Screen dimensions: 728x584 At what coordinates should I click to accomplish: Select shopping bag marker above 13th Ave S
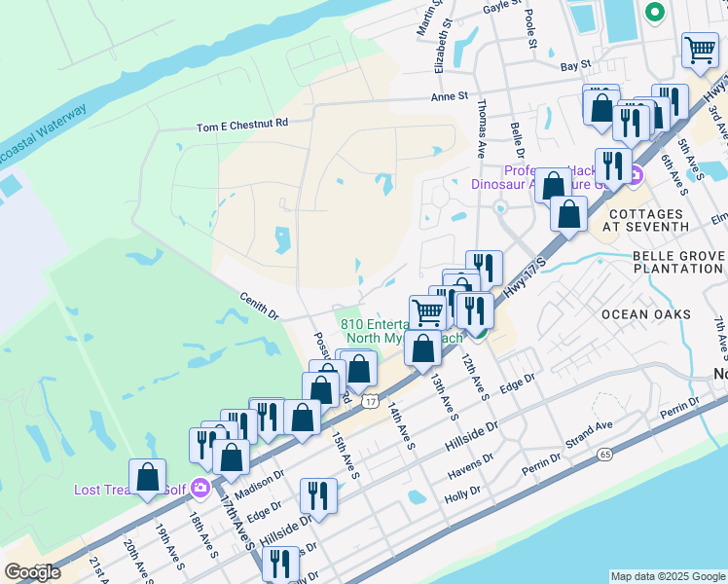[x=422, y=349]
